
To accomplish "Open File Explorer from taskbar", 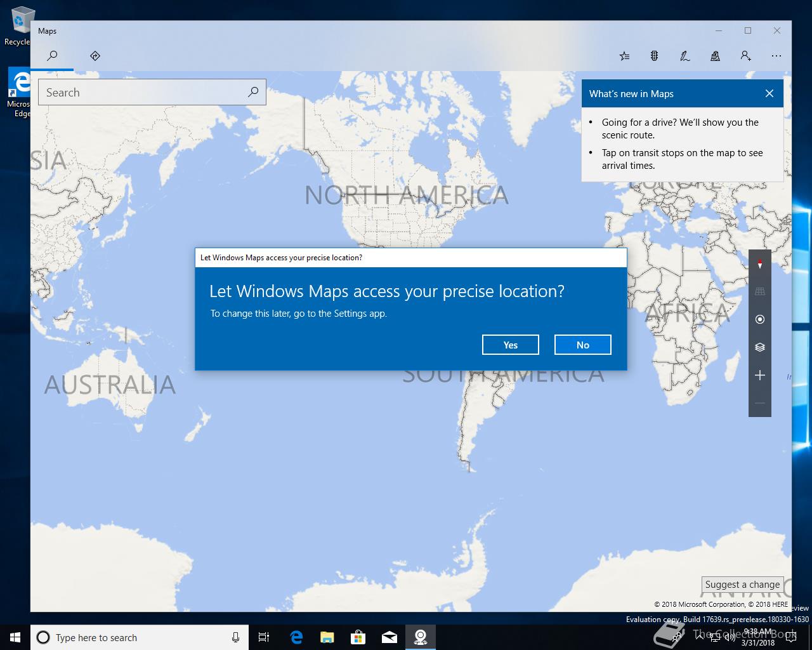I will [327, 637].
